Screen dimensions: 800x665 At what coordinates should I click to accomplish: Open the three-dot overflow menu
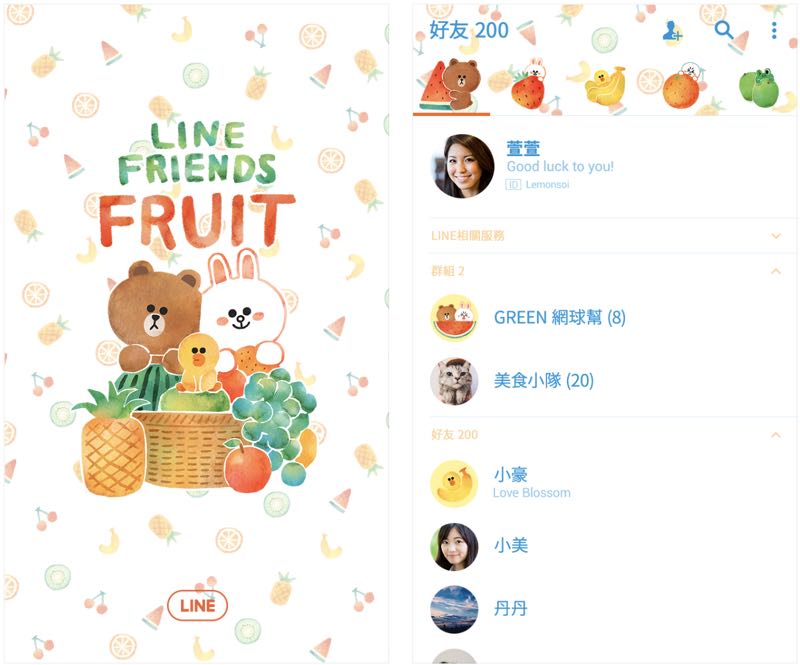coord(774,31)
